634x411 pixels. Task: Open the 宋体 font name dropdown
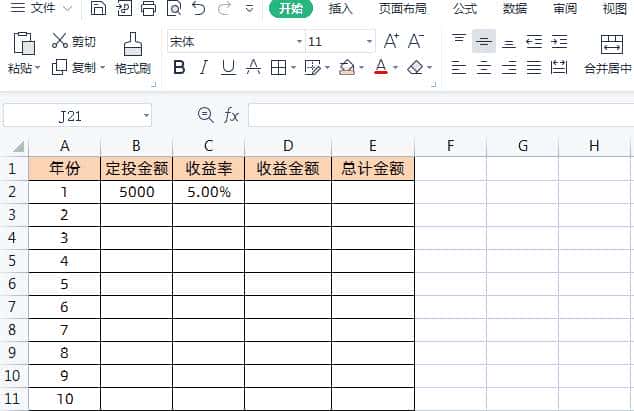(x=299, y=41)
